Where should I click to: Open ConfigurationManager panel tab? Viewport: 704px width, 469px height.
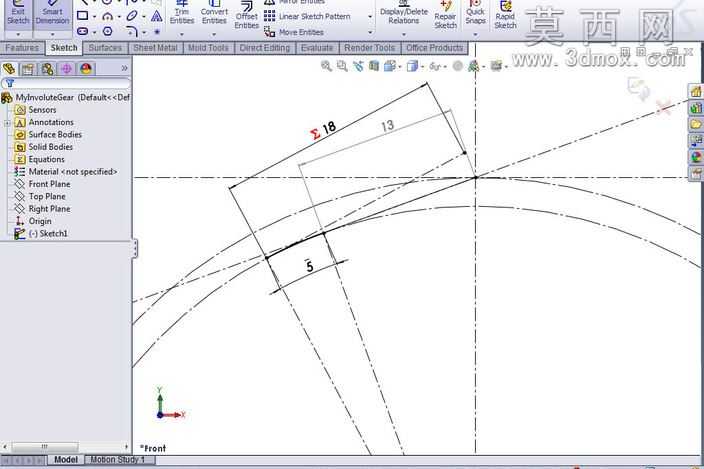coord(47,69)
